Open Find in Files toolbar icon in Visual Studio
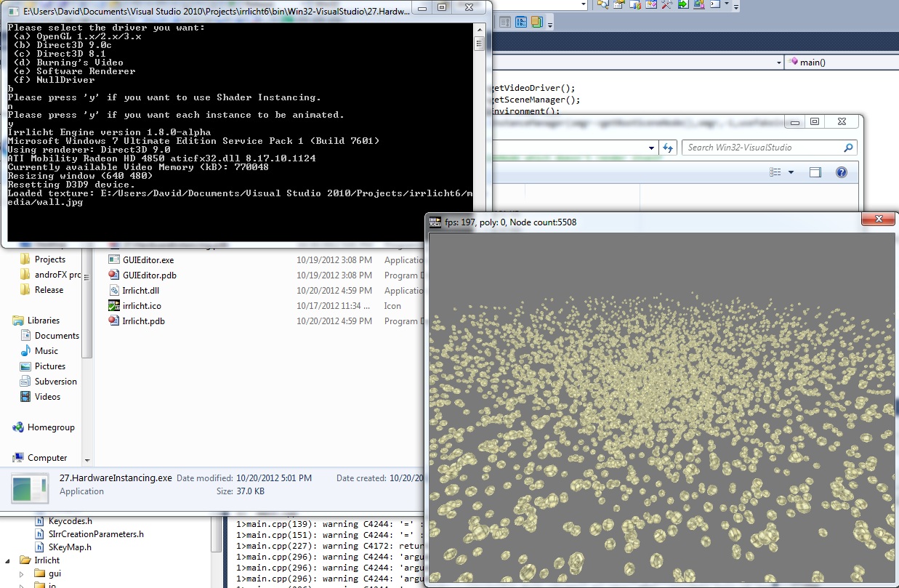Image resolution: width=899 pixels, height=588 pixels. (x=603, y=4)
